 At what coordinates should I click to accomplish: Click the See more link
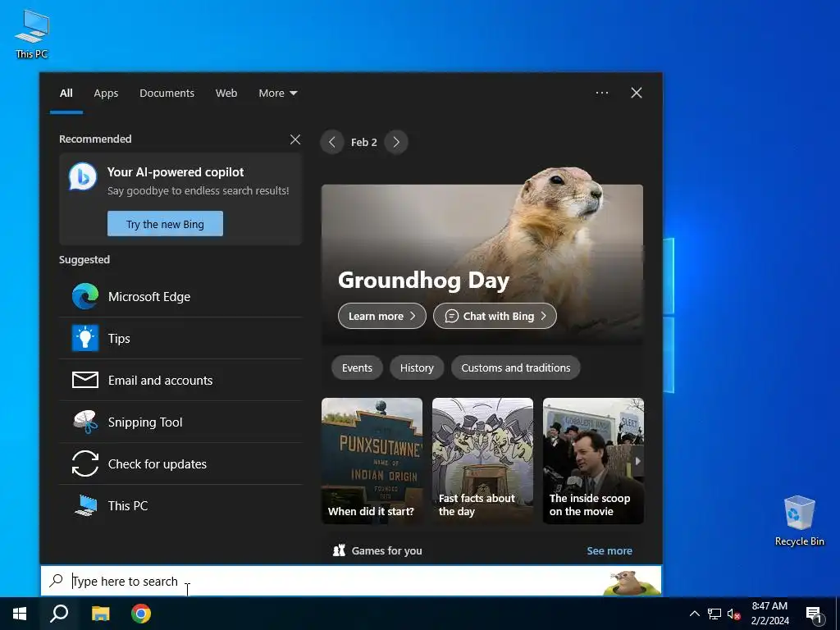[609, 550]
